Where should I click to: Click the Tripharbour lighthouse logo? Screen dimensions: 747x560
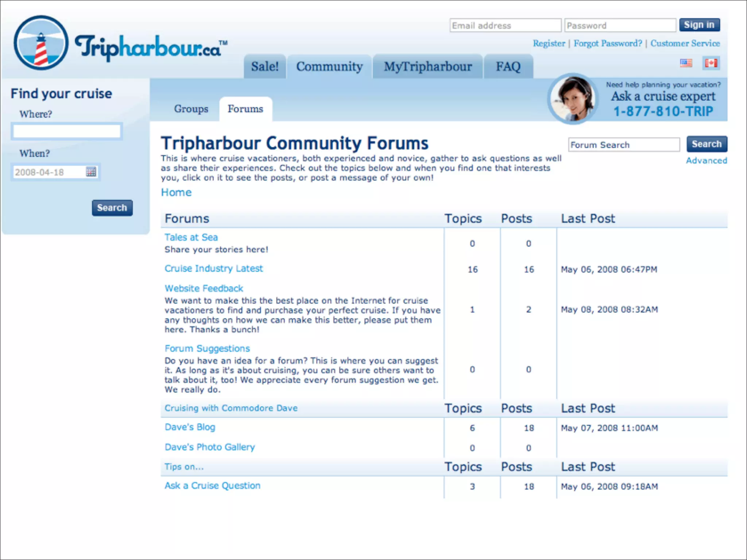(41, 43)
